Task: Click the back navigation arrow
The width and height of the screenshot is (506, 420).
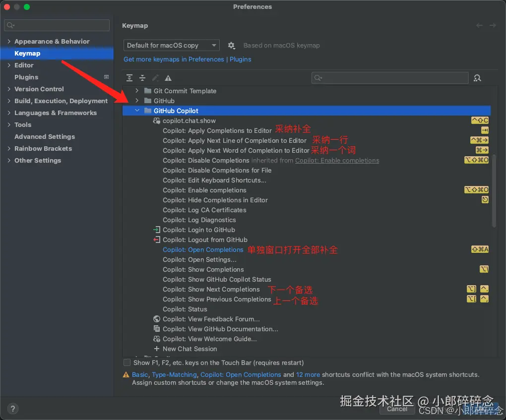Action: click(479, 25)
